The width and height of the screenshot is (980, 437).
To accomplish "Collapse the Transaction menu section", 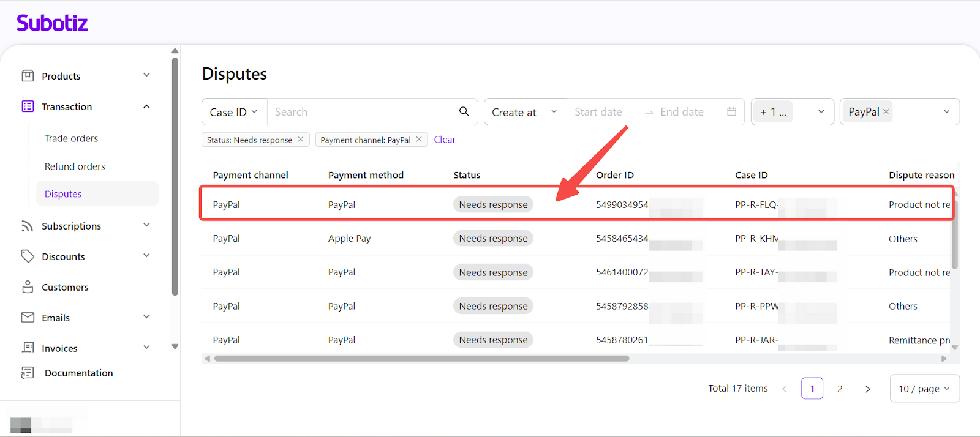I will click(146, 106).
